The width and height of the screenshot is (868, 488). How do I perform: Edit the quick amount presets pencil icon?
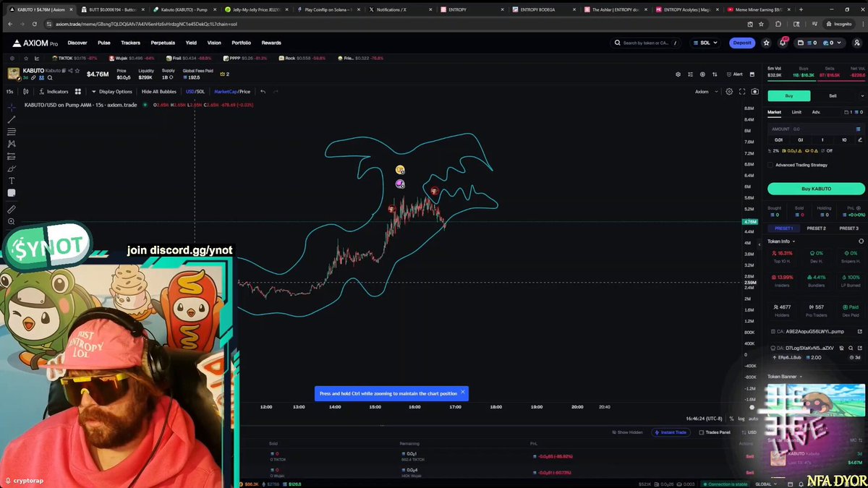[x=860, y=140]
